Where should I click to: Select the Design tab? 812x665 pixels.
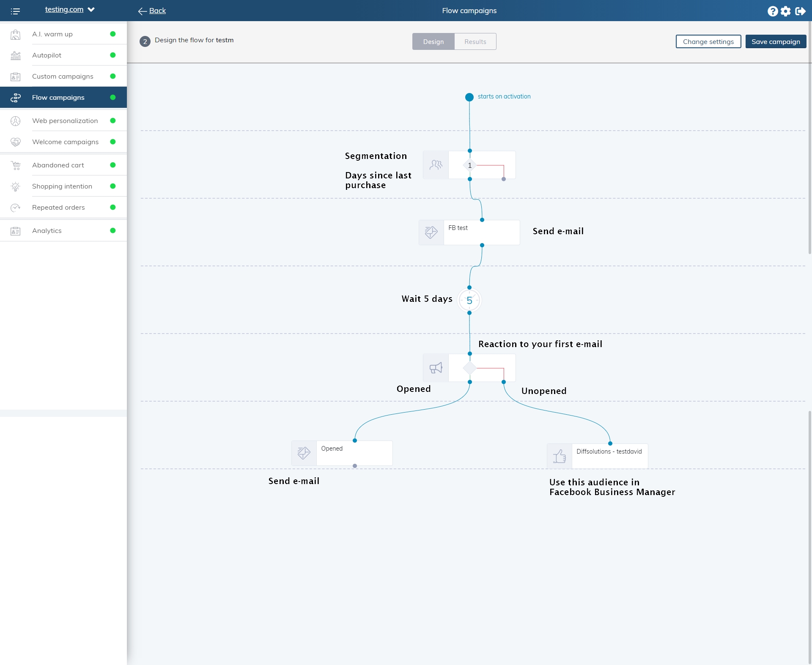pos(433,41)
